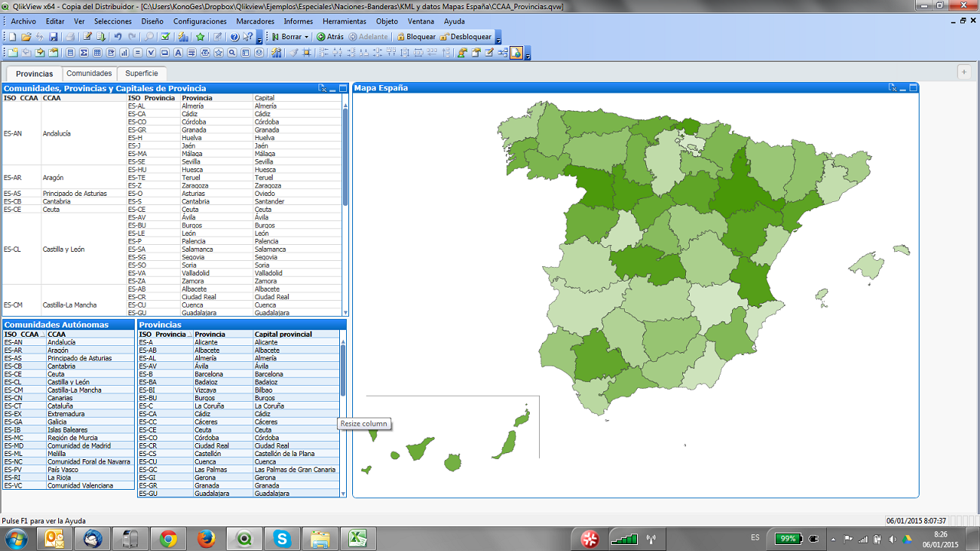This screenshot has width=980, height=551.
Task: Open Skype from the taskbar
Action: tap(283, 539)
